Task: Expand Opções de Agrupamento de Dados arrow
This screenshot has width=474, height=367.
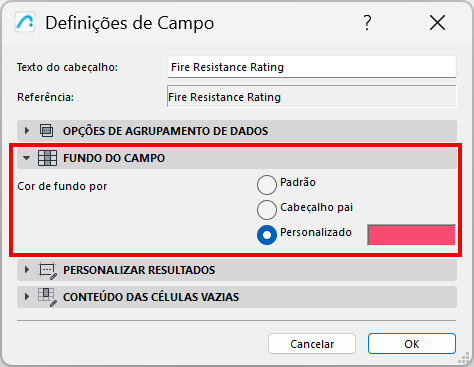Action: [x=27, y=131]
